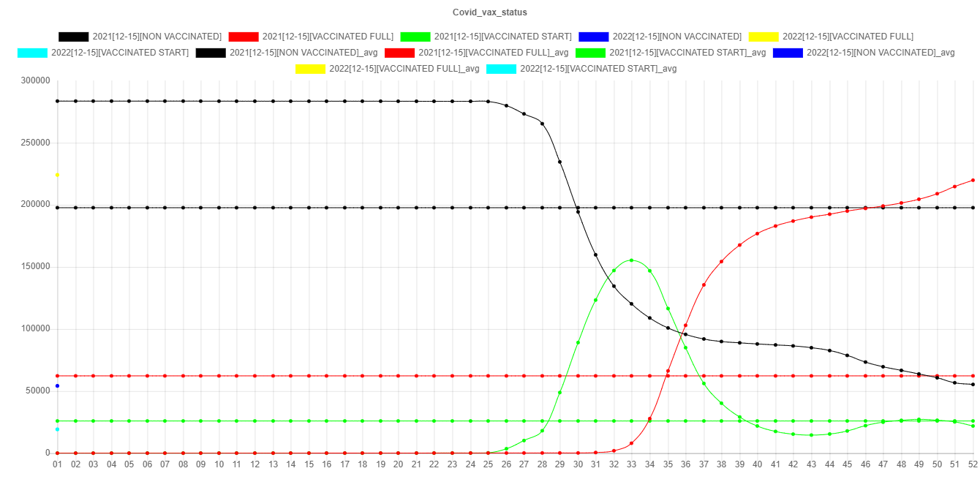This screenshot has width=980, height=490.
Task: Click red swatch for 2021 VACCINATED FULL
Action: coord(244,37)
